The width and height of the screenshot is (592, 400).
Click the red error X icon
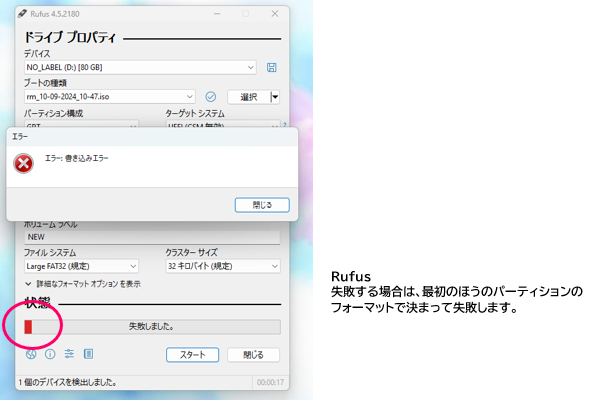pos(23,164)
